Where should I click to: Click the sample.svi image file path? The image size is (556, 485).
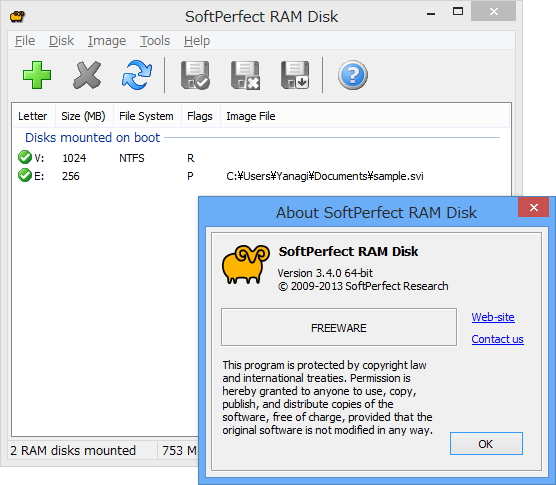[325, 176]
